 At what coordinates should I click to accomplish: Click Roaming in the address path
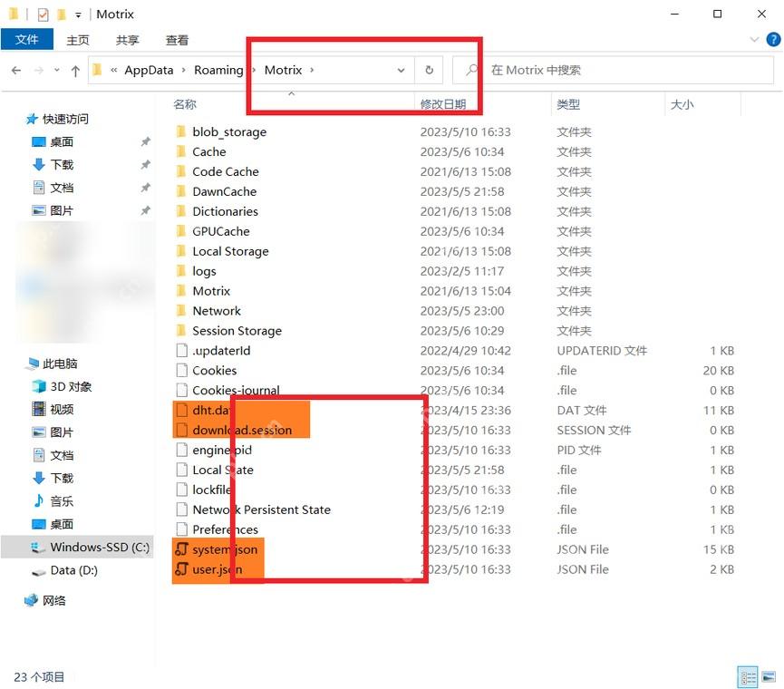pos(218,70)
